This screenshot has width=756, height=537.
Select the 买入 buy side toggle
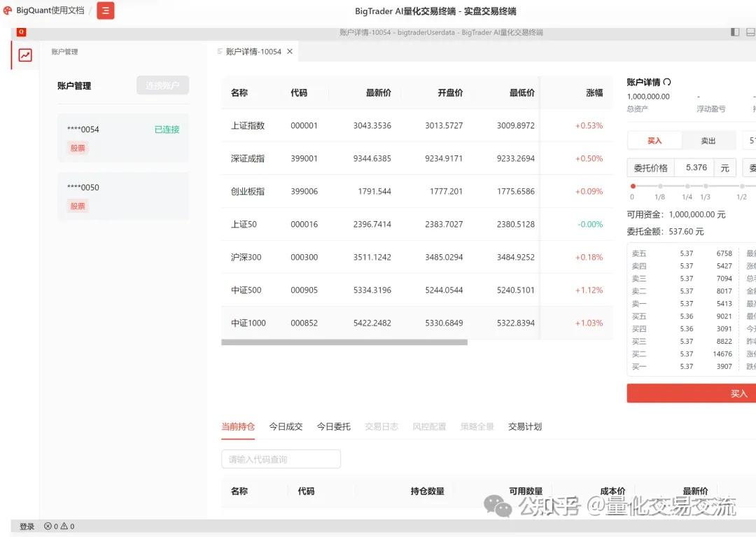(x=654, y=139)
